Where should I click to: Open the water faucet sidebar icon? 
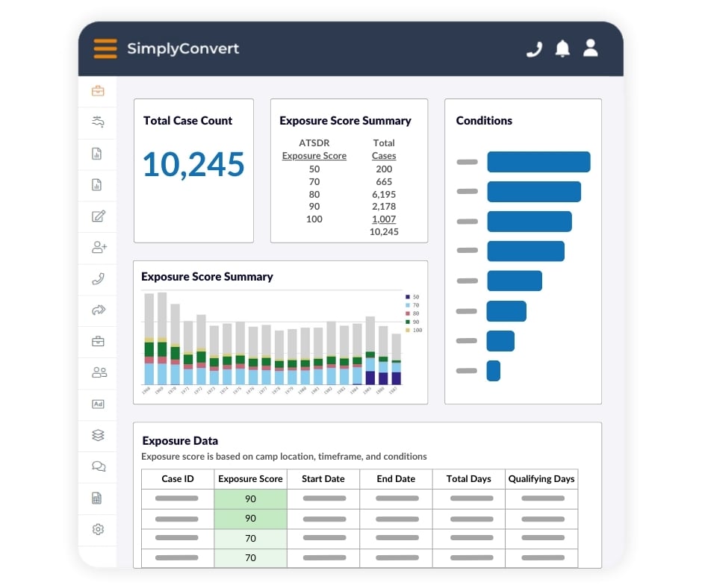(98, 122)
